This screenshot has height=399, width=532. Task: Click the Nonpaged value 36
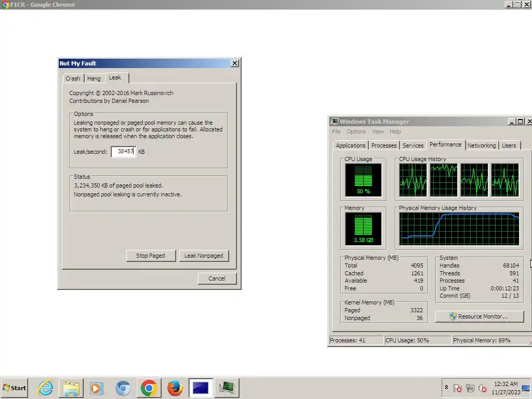tap(419, 318)
